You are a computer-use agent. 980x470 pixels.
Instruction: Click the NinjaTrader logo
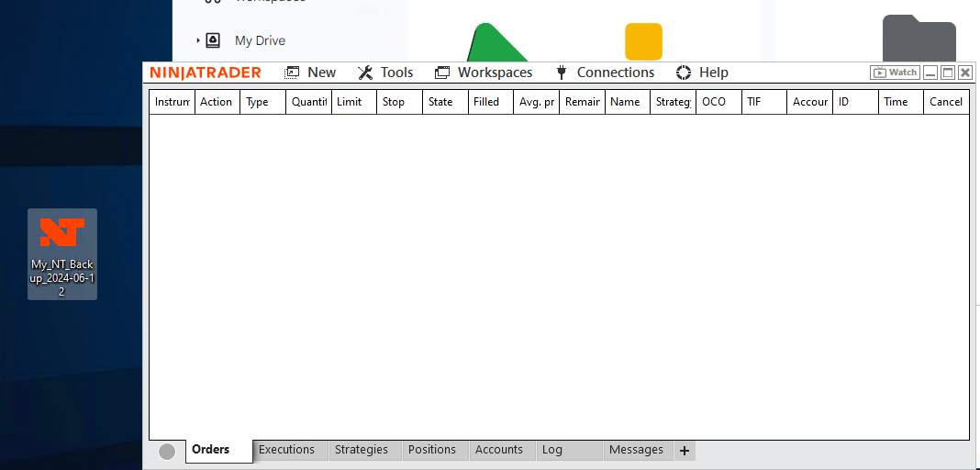[x=206, y=73]
